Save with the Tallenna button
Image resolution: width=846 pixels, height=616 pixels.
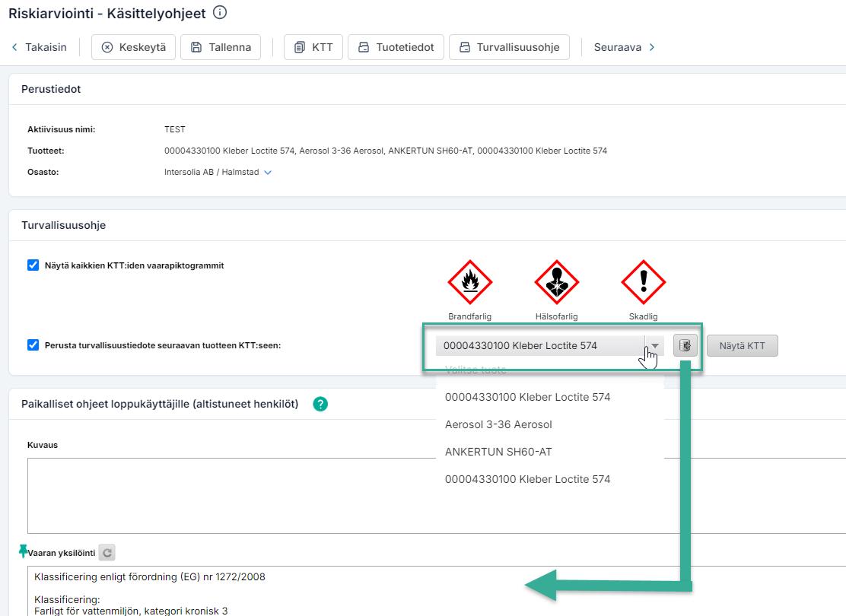pyautogui.click(x=221, y=47)
